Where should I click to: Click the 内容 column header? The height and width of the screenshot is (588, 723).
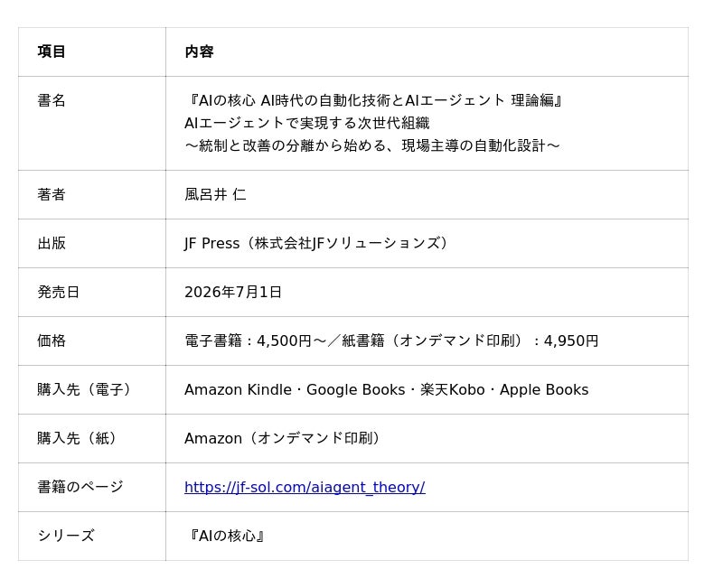click(x=199, y=51)
